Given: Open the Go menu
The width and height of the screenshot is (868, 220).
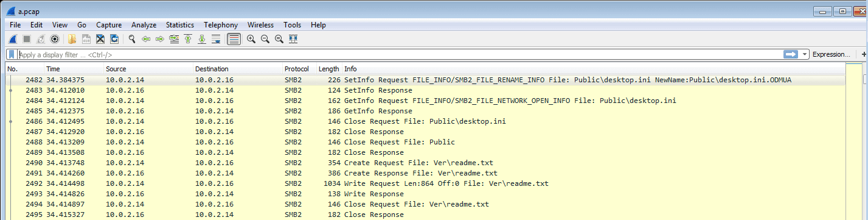Looking at the screenshot, I should 82,25.
